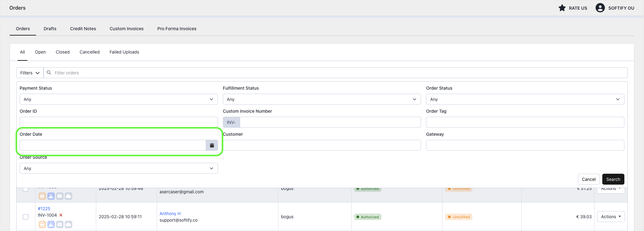Expand the Payment Status dropdown
Screen dimensions: 644x231
118,99
